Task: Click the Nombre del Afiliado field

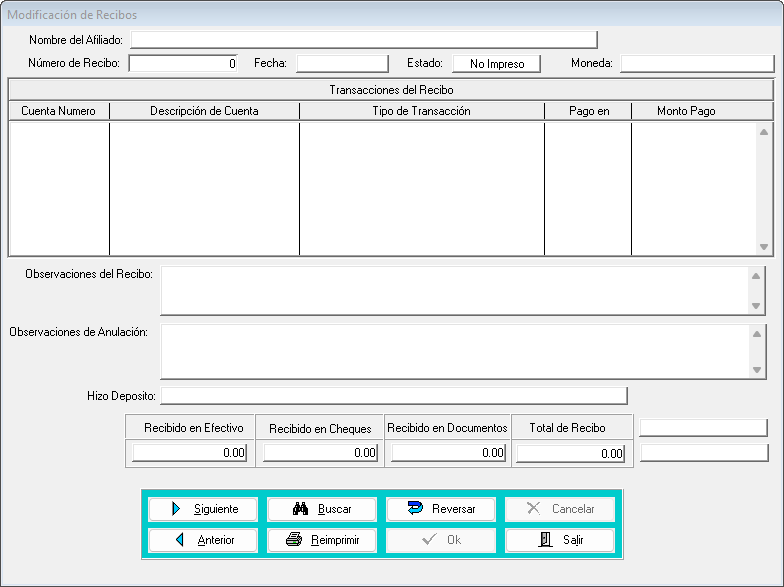Action: click(x=363, y=40)
